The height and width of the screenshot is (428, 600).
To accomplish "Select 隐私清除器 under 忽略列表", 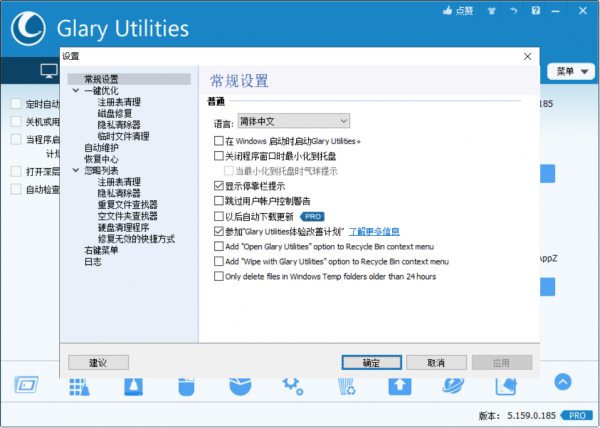I will point(119,193).
